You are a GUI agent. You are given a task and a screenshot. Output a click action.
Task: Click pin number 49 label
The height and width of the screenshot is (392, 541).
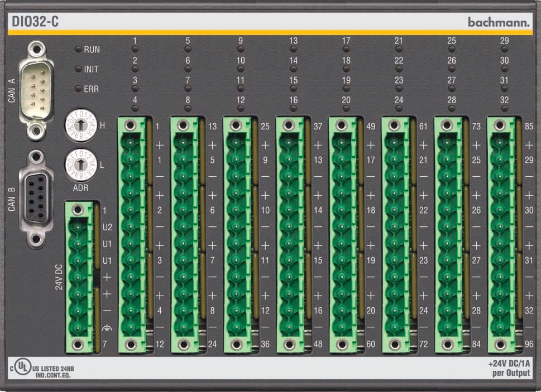point(371,127)
